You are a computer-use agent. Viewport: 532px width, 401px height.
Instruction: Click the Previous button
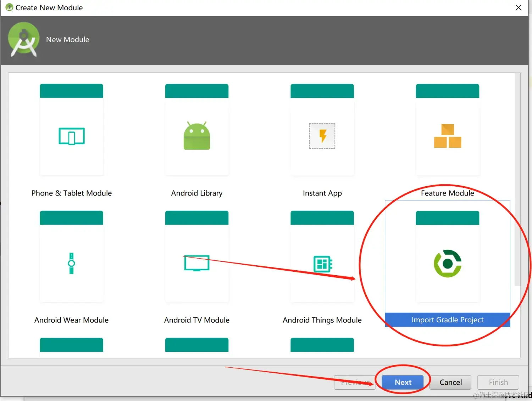tap(355, 382)
